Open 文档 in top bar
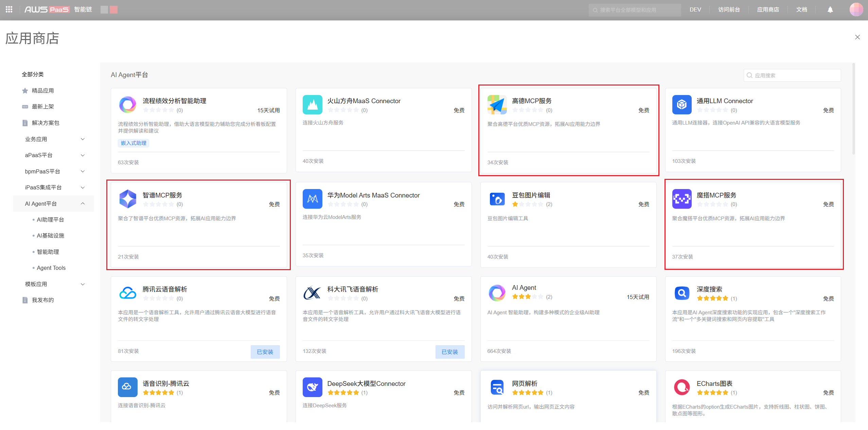The image size is (868, 430). [801, 10]
